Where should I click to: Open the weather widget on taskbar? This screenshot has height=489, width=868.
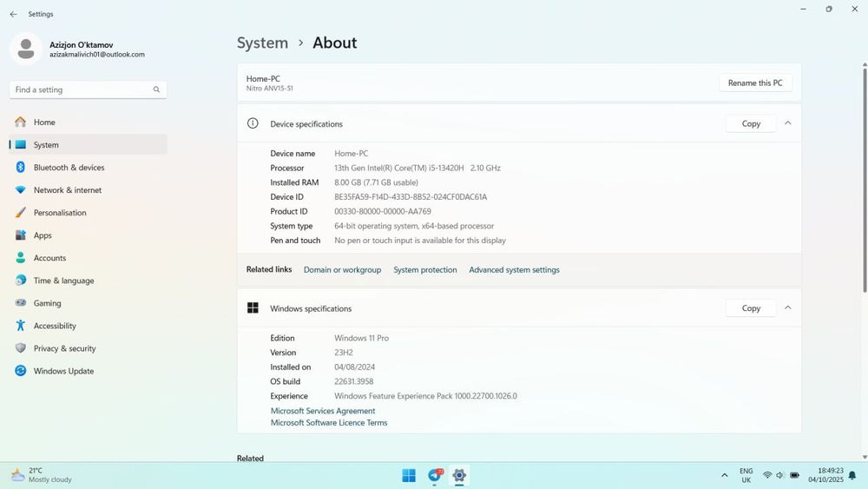(x=42, y=475)
